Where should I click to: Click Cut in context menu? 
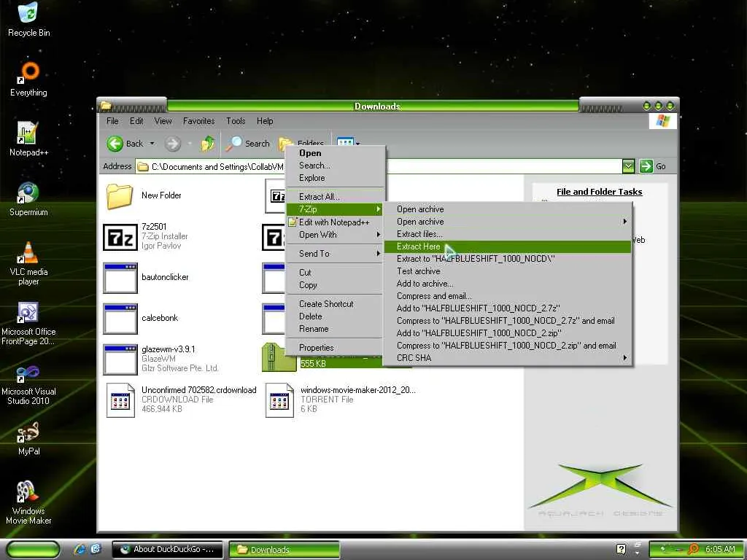[x=336, y=273]
